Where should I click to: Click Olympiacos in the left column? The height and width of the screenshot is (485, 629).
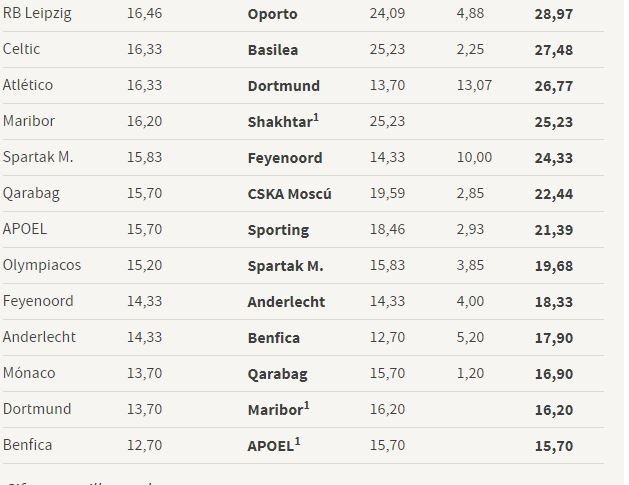tap(42, 265)
